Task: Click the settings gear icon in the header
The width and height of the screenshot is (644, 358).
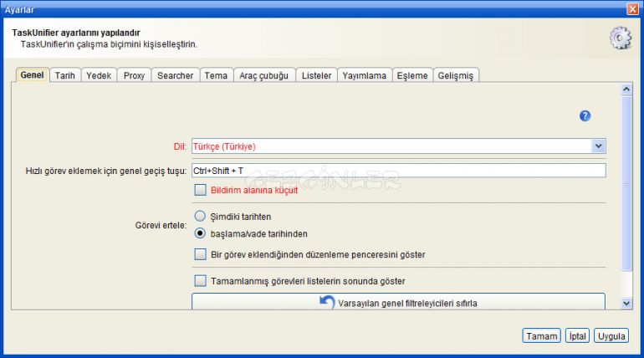Action: coord(621,38)
